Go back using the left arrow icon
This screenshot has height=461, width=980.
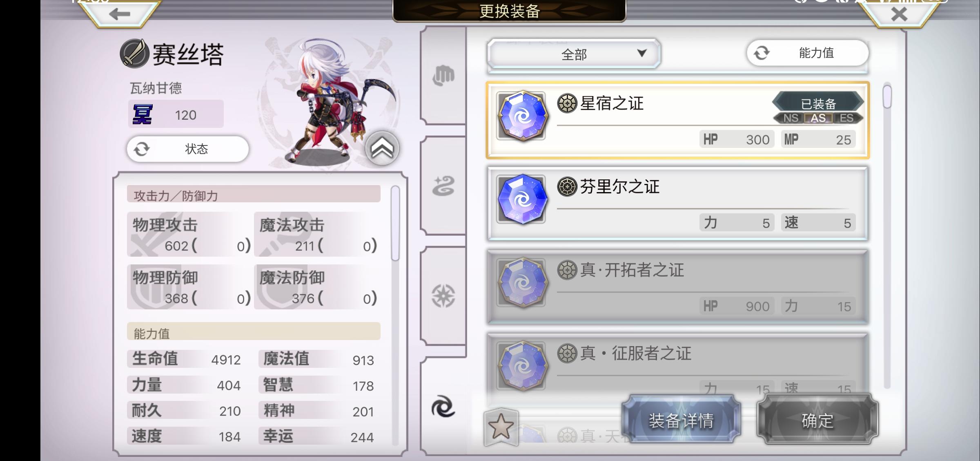click(x=119, y=14)
